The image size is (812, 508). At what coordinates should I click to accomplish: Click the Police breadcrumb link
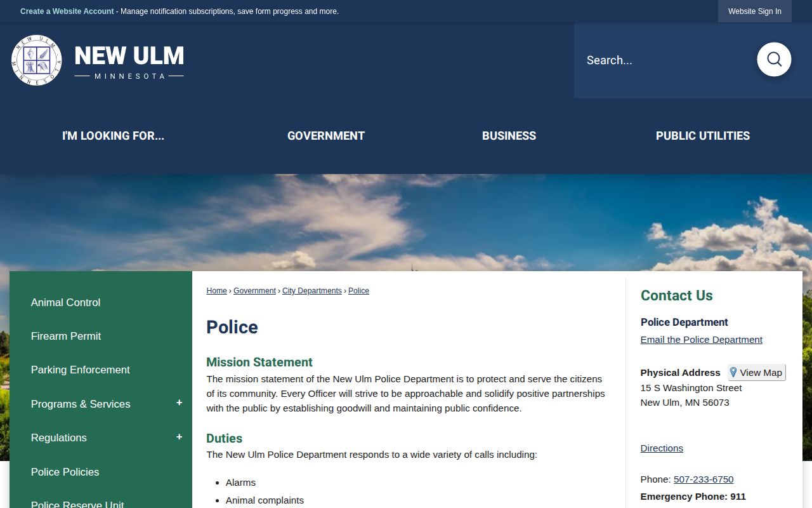[x=358, y=291]
